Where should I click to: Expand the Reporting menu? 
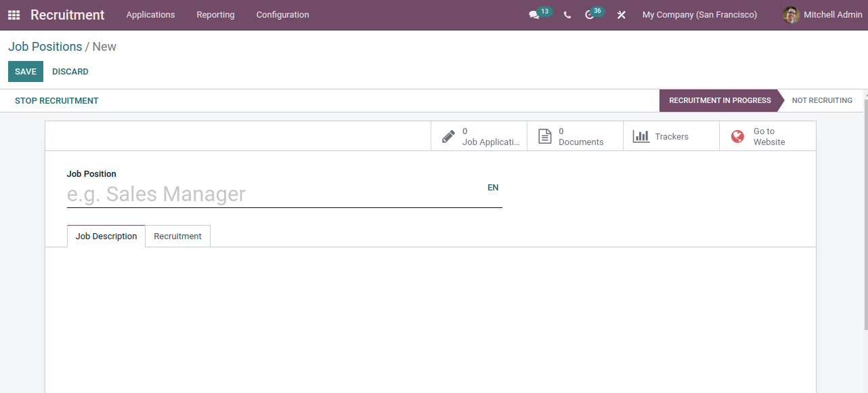215,15
